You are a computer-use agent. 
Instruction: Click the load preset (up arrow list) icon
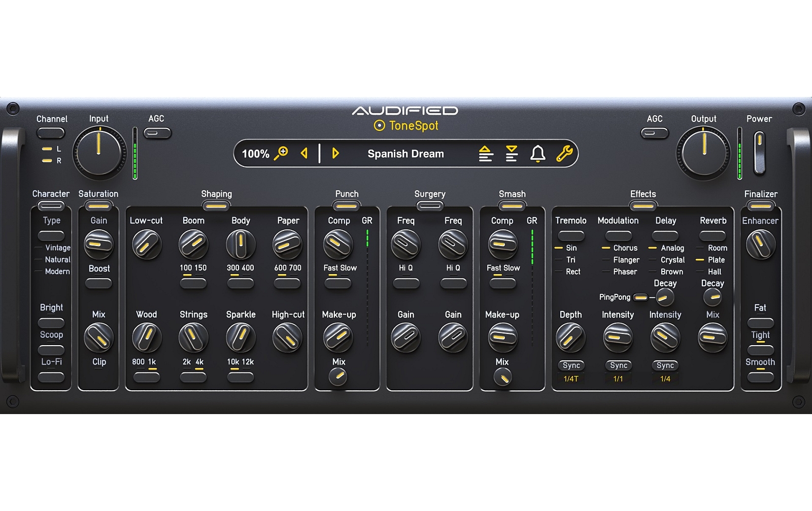click(x=486, y=153)
